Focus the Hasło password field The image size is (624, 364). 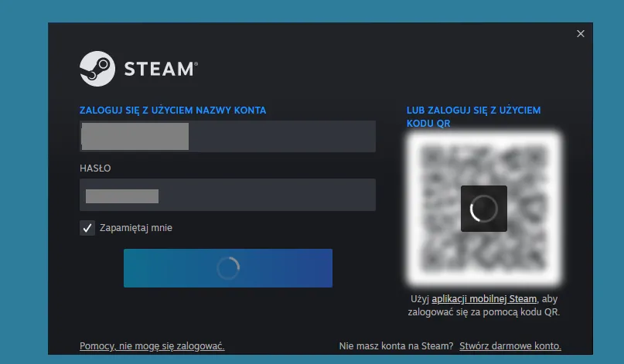tap(227, 195)
